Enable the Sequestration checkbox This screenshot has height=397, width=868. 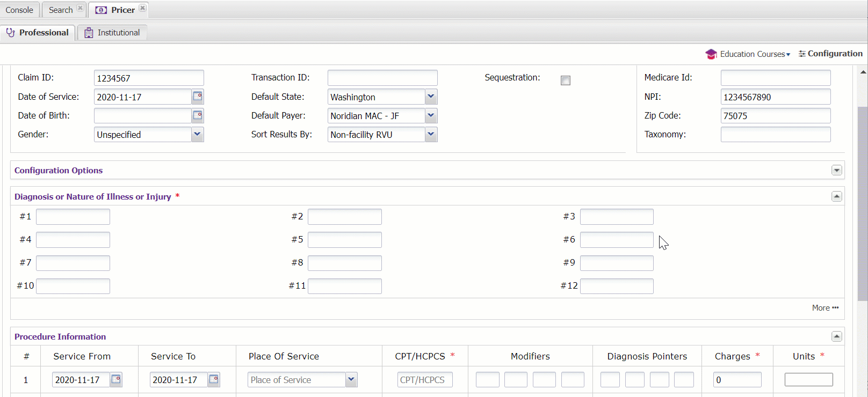[566, 80]
